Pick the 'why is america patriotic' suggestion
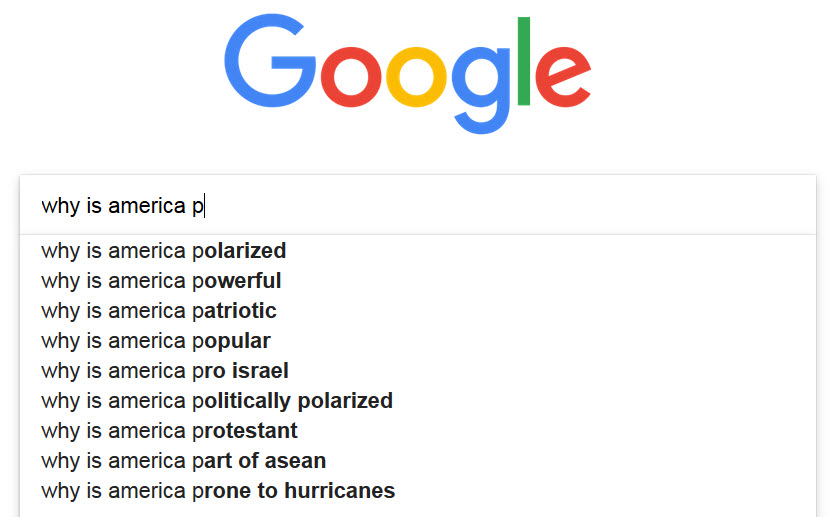This screenshot has height=517, width=828. (418, 311)
